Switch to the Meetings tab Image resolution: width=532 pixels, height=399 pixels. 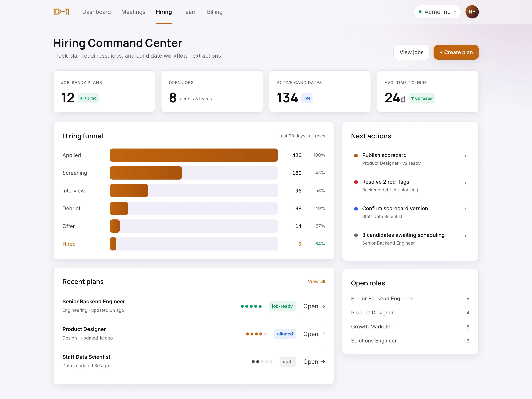(x=133, y=12)
